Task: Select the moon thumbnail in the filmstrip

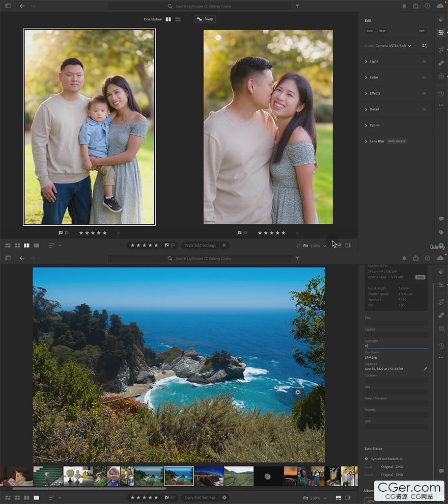Action: pos(268,476)
